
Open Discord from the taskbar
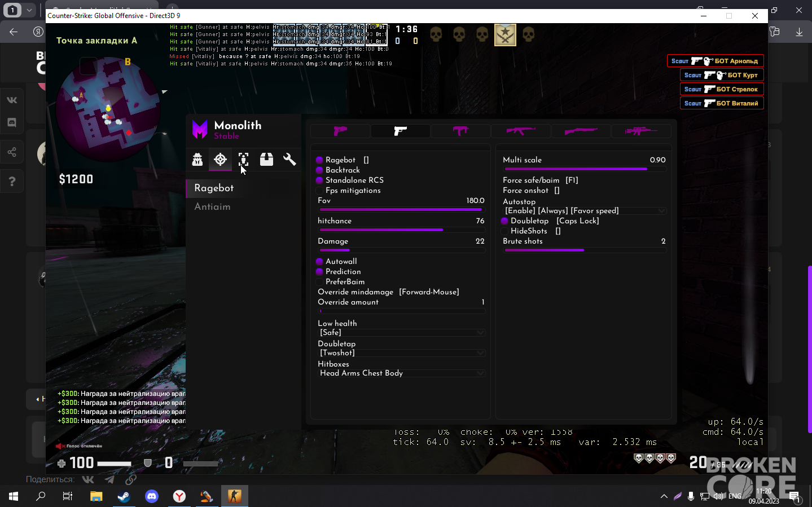(x=152, y=496)
